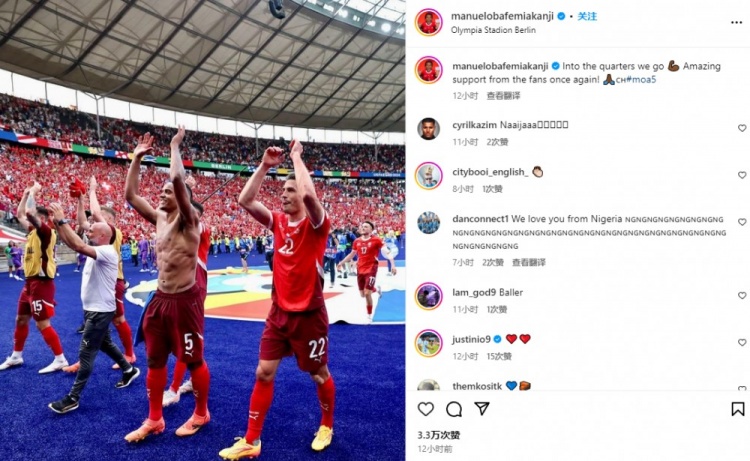View translation of danconnect1's comment
The width and height of the screenshot is (750, 461).
point(529,263)
